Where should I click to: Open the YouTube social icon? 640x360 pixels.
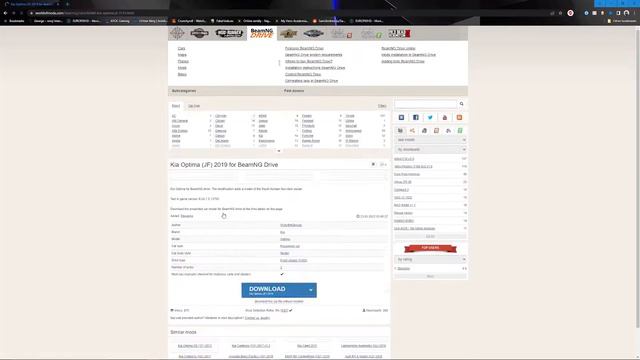click(x=444, y=118)
